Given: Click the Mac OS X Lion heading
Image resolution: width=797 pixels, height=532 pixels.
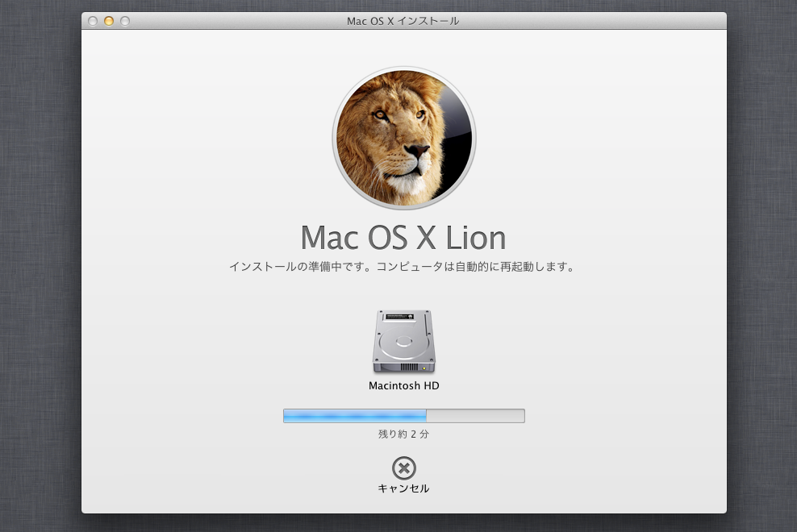Looking at the screenshot, I should (403, 237).
